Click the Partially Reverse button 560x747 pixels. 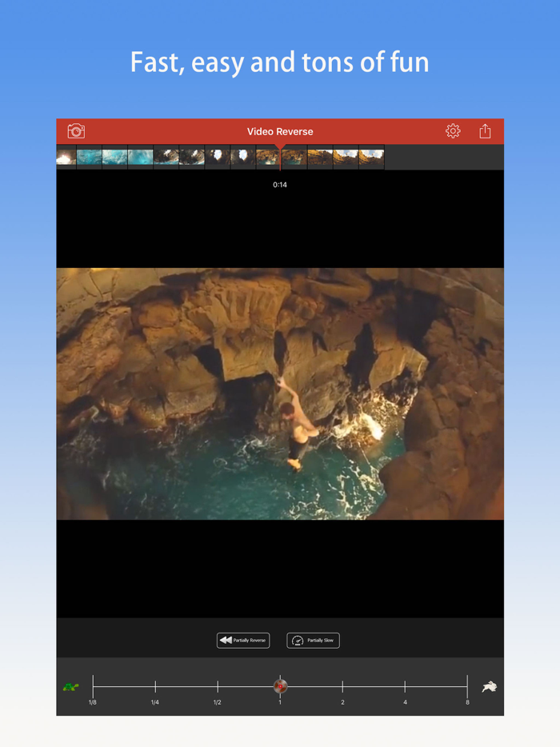point(243,641)
